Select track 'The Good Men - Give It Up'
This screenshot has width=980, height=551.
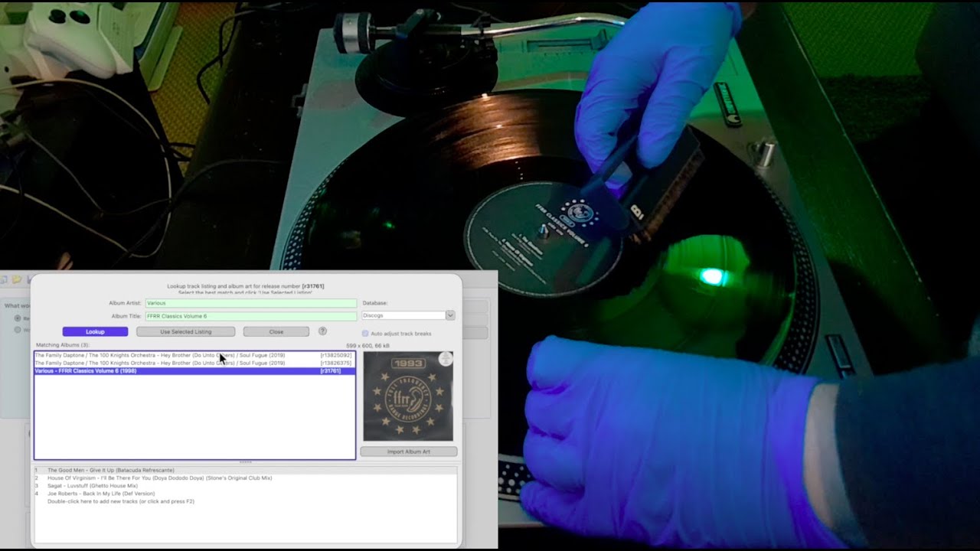245,470
